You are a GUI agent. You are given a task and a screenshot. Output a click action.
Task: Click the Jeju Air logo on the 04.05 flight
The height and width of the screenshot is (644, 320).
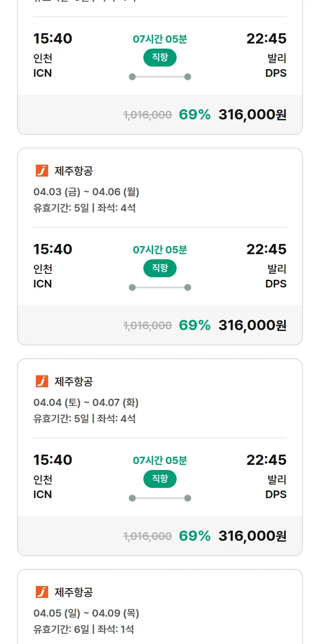(x=42, y=592)
